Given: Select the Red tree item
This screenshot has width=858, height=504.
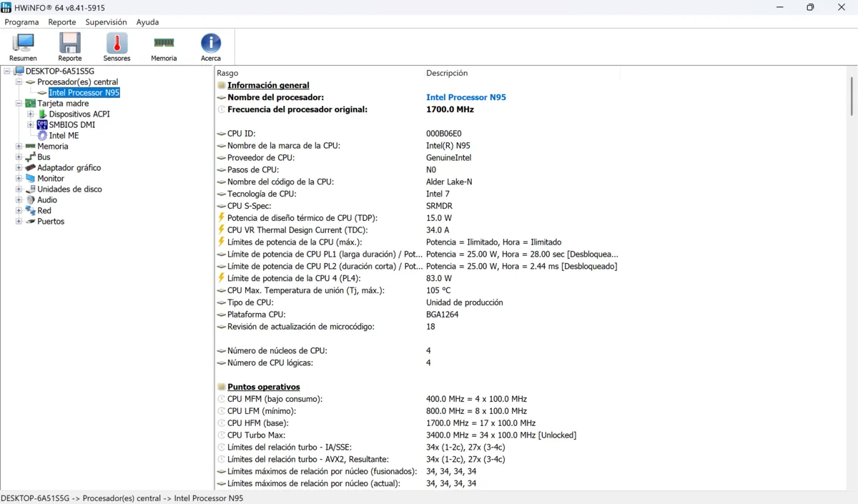Looking at the screenshot, I should coord(44,211).
